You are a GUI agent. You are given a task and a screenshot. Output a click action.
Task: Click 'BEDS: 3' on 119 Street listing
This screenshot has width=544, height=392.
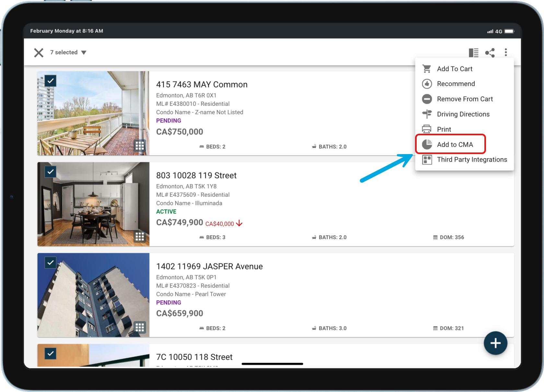[213, 237]
